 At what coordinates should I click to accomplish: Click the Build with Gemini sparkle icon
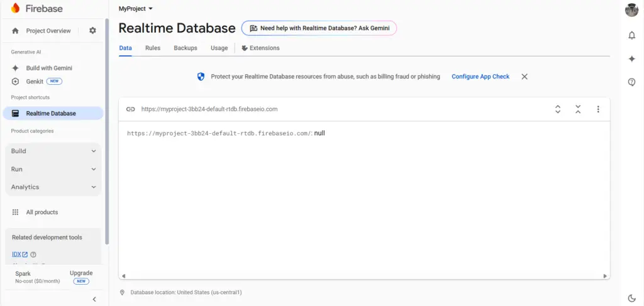[x=15, y=68]
